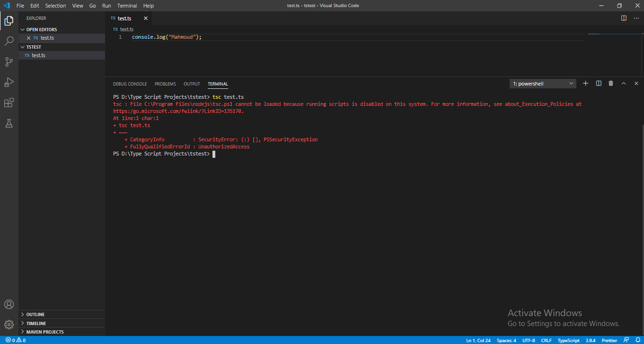
Task: Create a new terminal with plus icon
Action: 585,83
